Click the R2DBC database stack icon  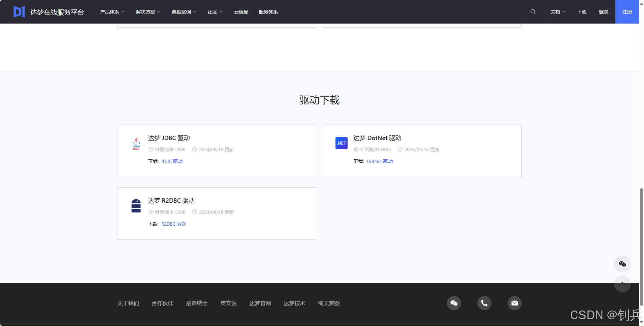(136, 205)
